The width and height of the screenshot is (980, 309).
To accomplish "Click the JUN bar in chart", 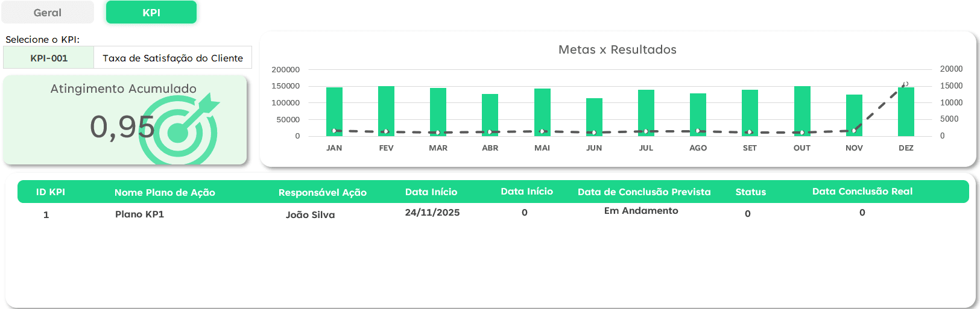I will pos(594,114).
